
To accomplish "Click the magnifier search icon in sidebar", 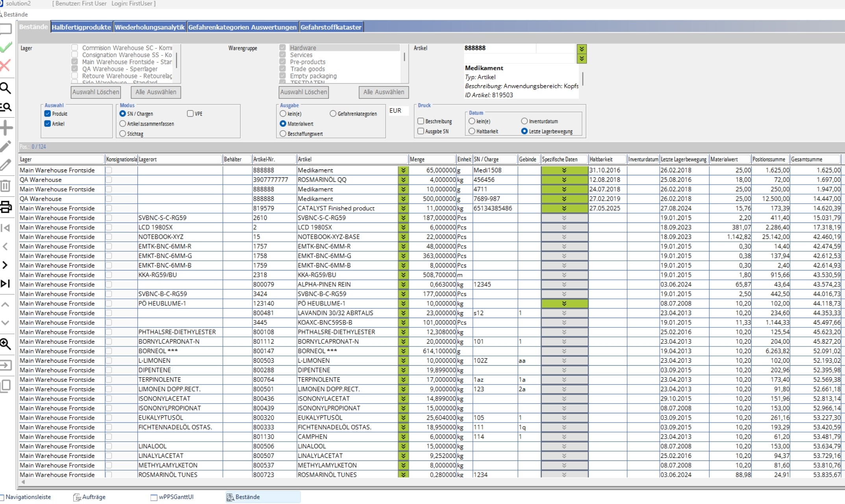I will (x=6, y=88).
